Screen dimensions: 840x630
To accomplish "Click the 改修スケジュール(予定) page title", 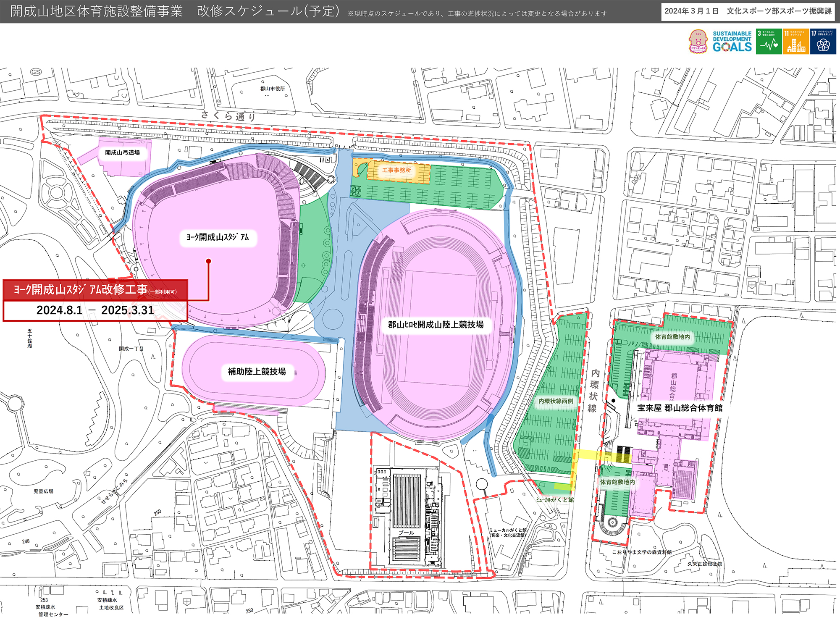I will point(268,11).
